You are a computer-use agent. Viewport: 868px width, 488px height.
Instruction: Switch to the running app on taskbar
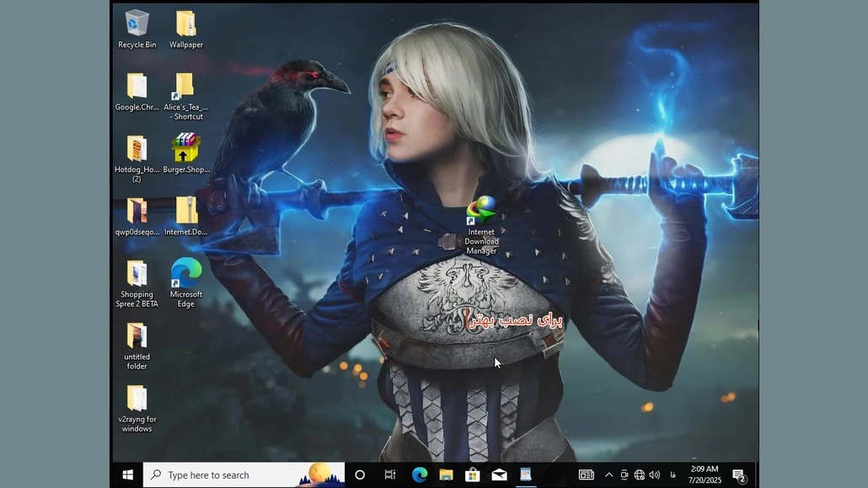[526, 475]
